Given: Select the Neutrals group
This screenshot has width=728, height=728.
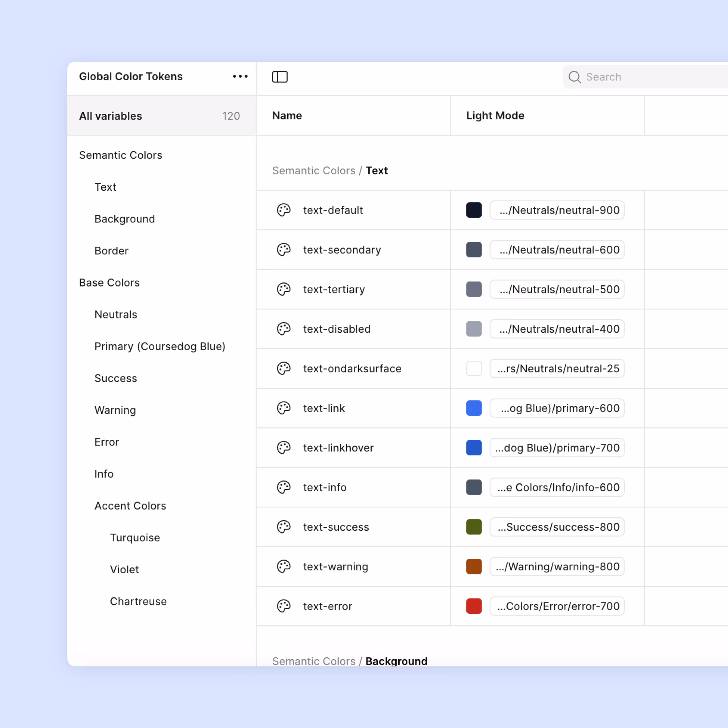Looking at the screenshot, I should point(116,314).
